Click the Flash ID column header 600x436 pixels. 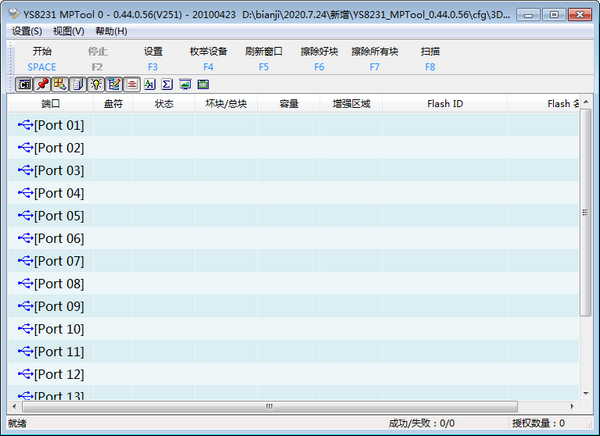(445, 104)
